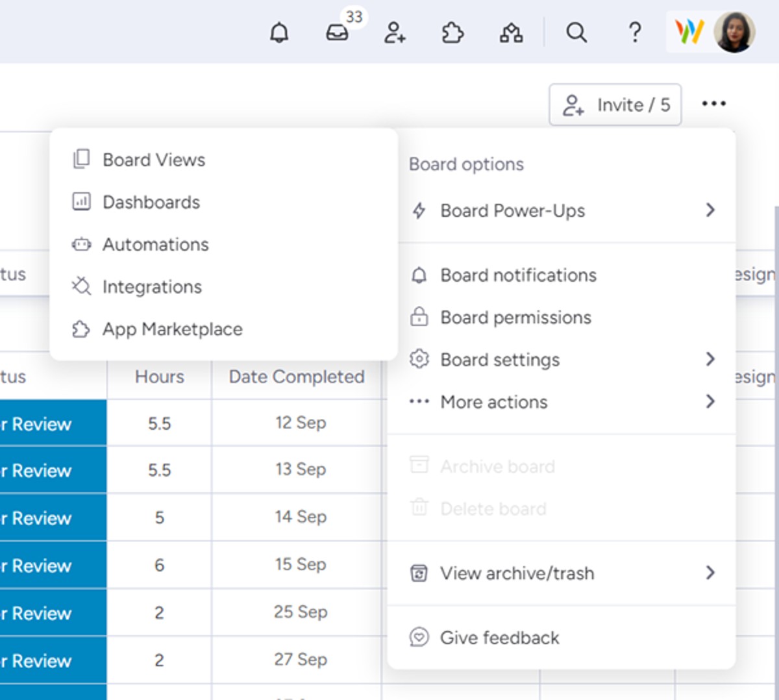Image resolution: width=779 pixels, height=700 pixels.
Task: Click the Board options heading text
Action: pyautogui.click(x=466, y=164)
